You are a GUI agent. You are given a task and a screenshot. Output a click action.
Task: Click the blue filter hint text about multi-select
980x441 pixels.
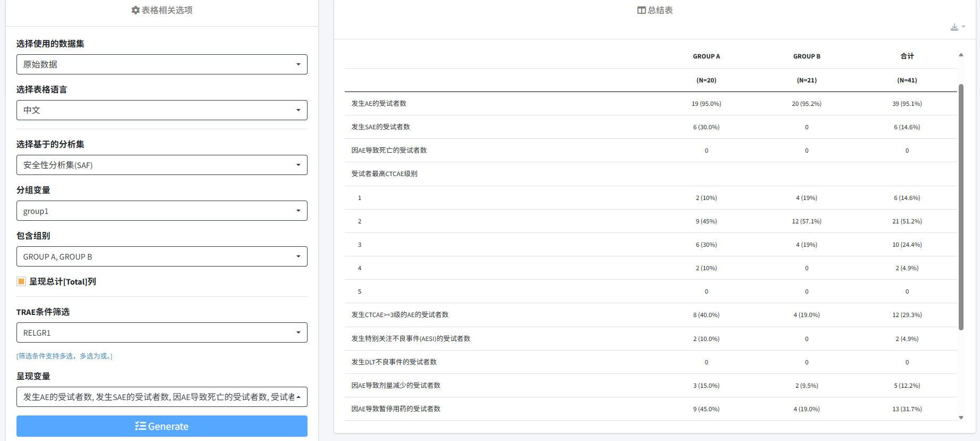64,356
